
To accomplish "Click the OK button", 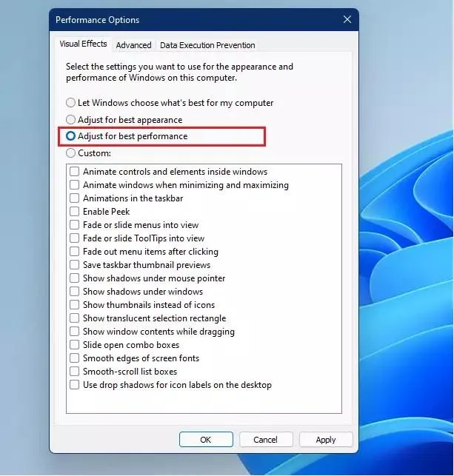I will 206,440.
